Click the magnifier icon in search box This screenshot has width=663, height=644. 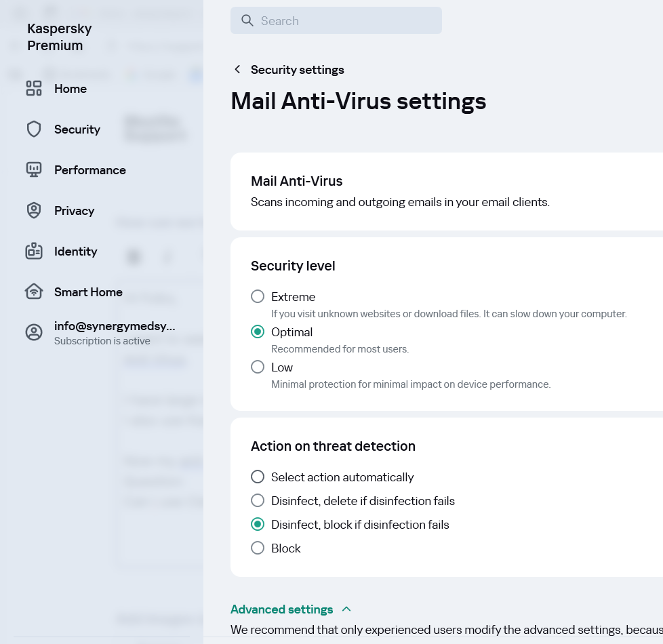[247, 21]
